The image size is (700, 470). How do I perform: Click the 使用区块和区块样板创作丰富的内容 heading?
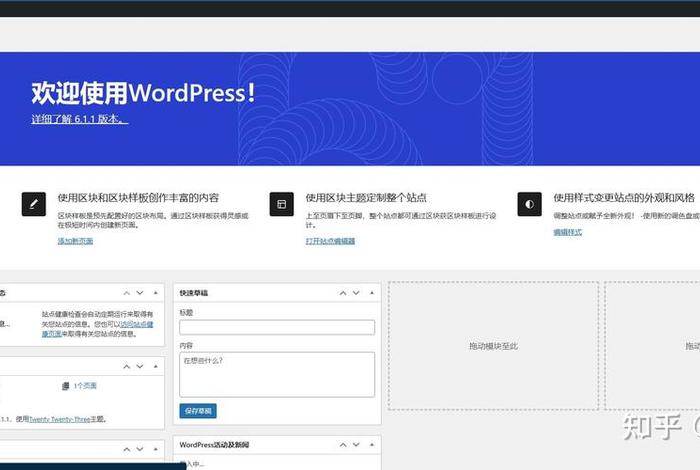138,198
